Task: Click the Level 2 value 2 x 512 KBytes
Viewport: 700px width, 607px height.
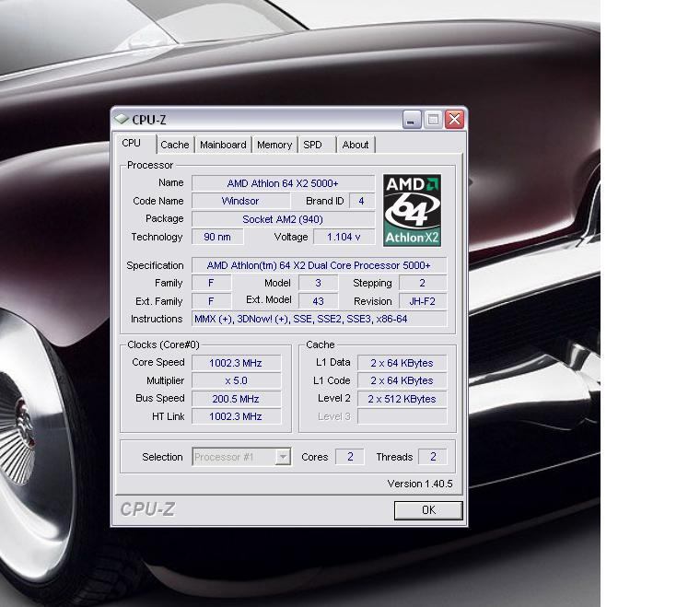Action: click(402, 399)
